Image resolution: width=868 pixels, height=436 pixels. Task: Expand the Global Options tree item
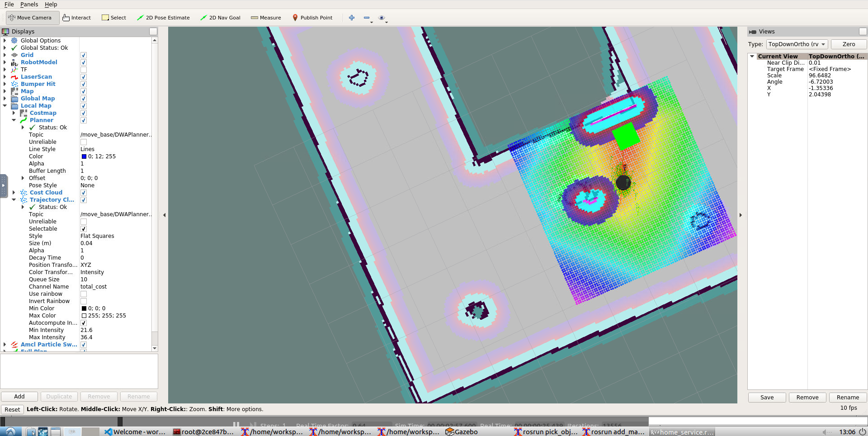(5, 41)
